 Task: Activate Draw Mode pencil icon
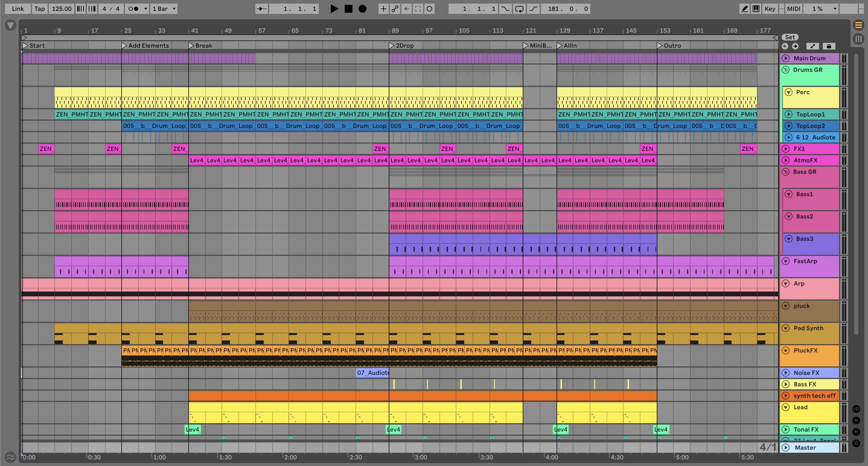744,9
